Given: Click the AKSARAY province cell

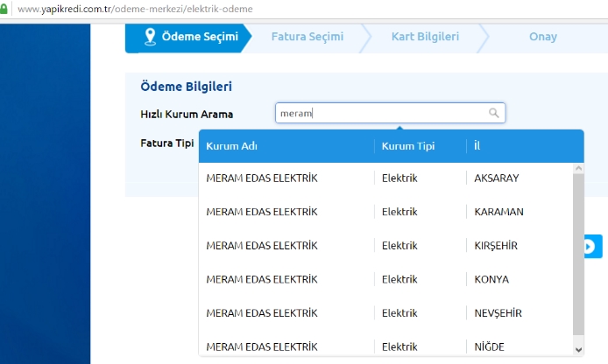Looking at the screenshot, I should (497, 178).
